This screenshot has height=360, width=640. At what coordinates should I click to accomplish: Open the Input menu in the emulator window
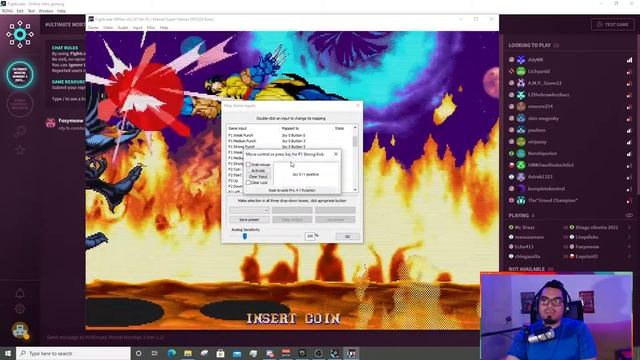(137, 28)
